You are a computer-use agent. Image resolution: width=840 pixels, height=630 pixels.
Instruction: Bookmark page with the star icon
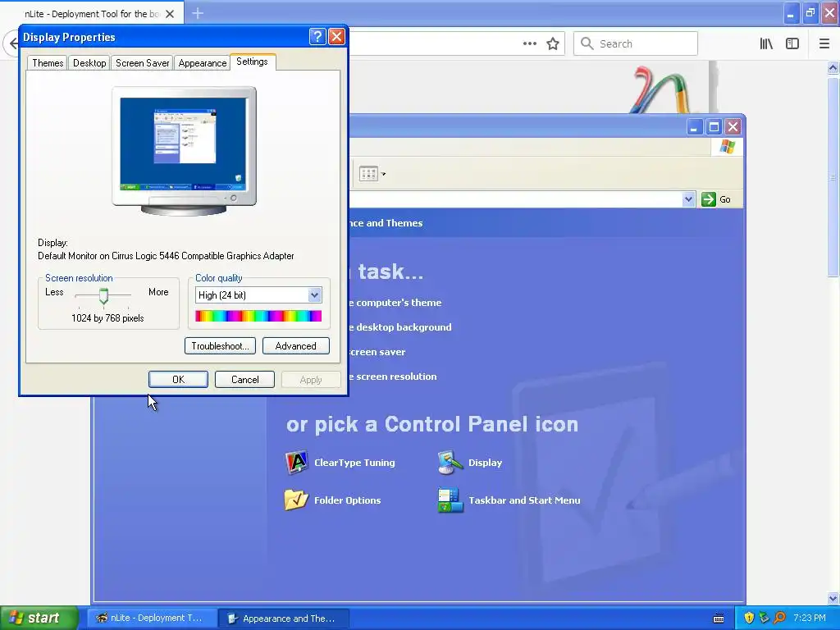coord(553,44)
